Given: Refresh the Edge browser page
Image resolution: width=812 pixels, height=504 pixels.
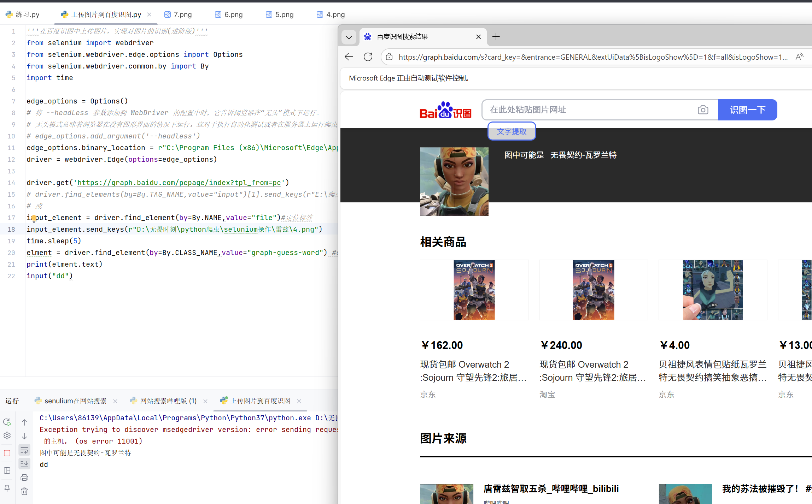Looking at the screenshot, I should click(x=368, y=57).
